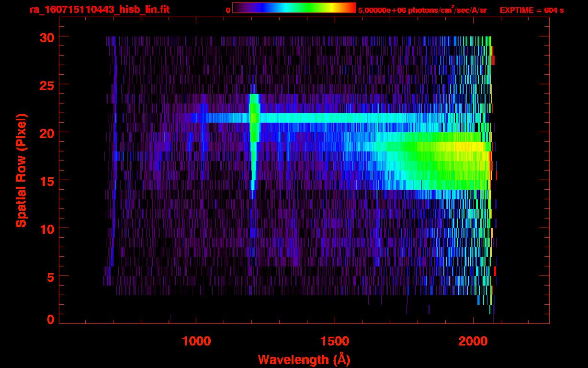
Task: Click the rainbow color scale bar
Action: click(294, 8)
